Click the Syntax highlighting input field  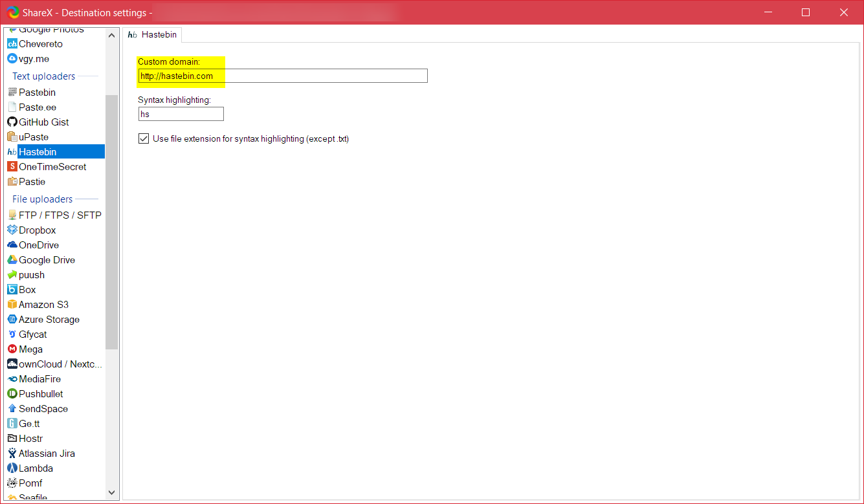coord(181,114)
